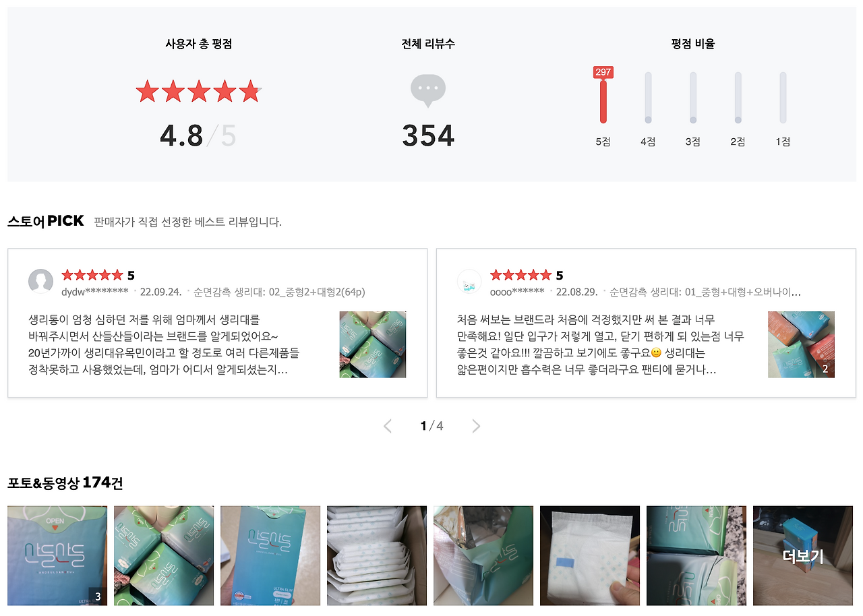
Task: Click the 포토&동영상 174건 heading
Action: (x=65, y=483)
